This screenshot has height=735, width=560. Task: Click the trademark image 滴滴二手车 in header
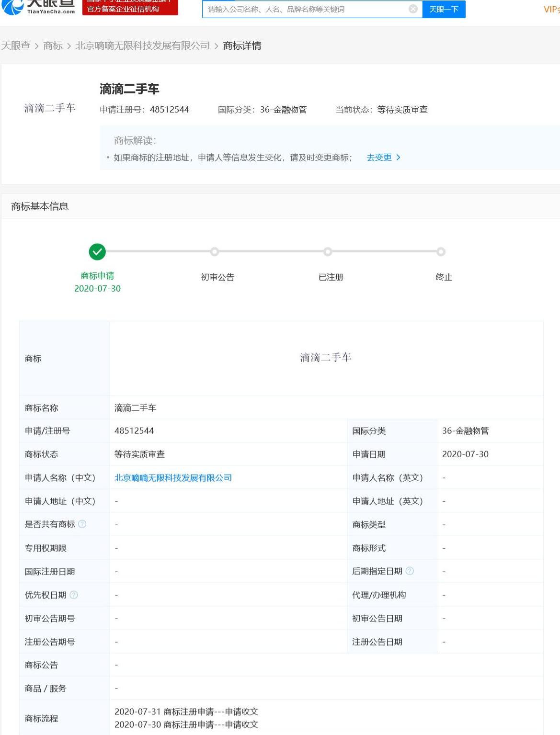pos(50,108)
